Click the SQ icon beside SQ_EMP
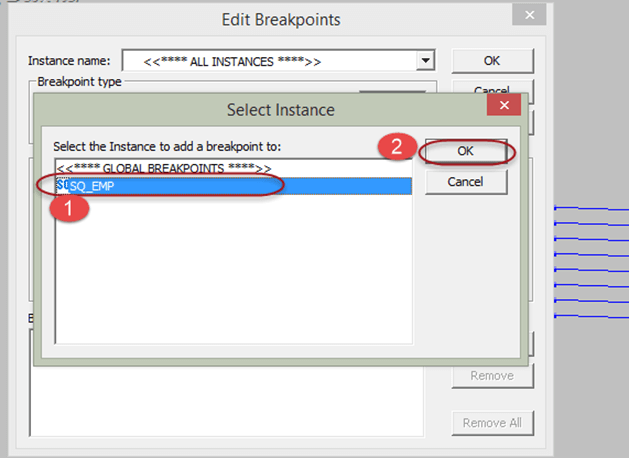This screenshot has width=629, height=458. click(x=62, y=185)
